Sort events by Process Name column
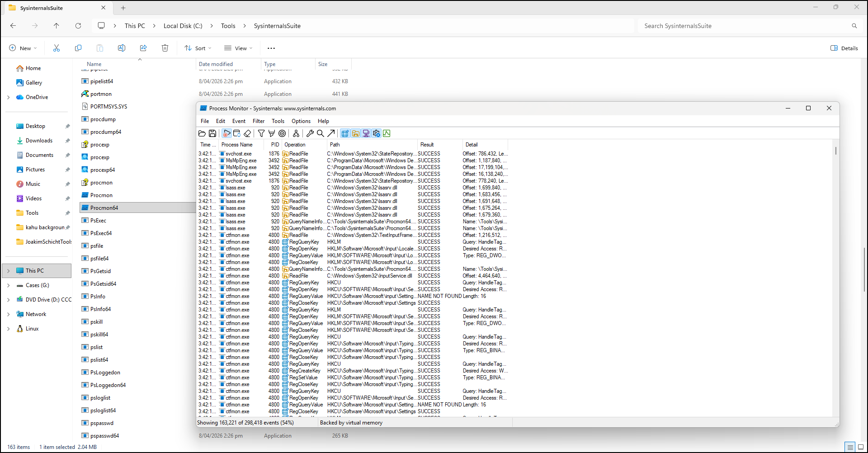Image resolution: width=868 pixels, height=453 pixels. (x=242, y=145)
